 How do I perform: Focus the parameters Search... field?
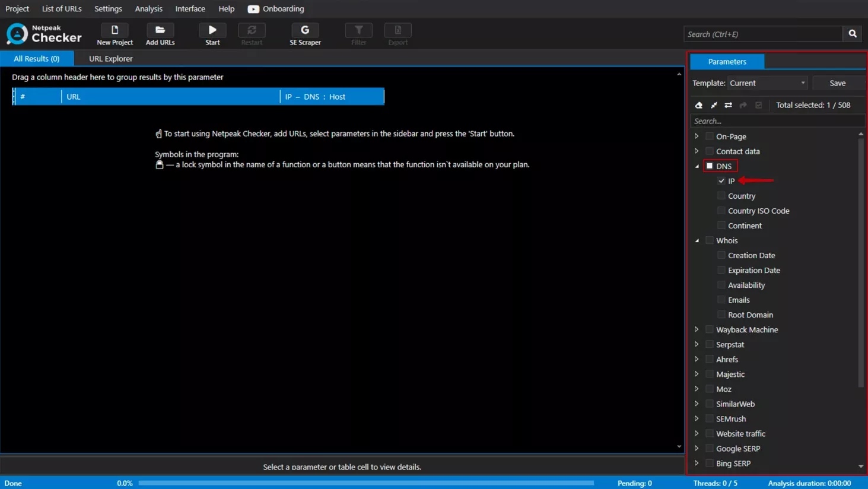click(x=777, y=121)
